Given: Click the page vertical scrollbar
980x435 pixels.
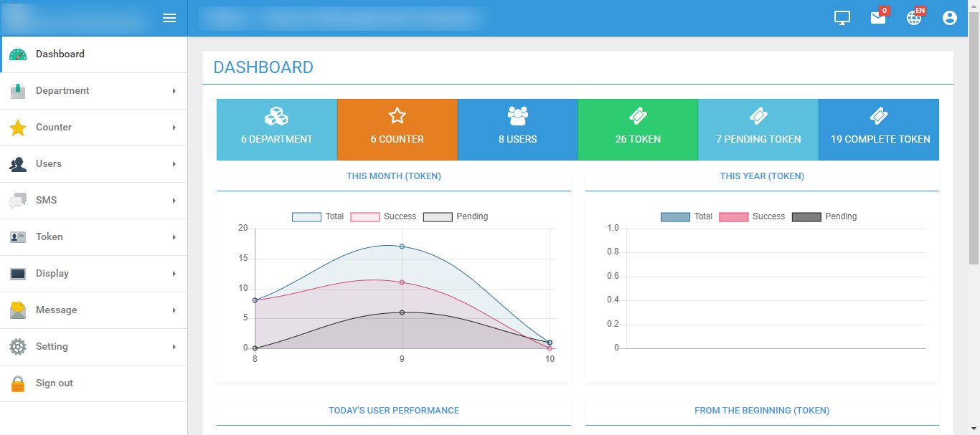Looking at the screenshot, I should tap(974, 143).
